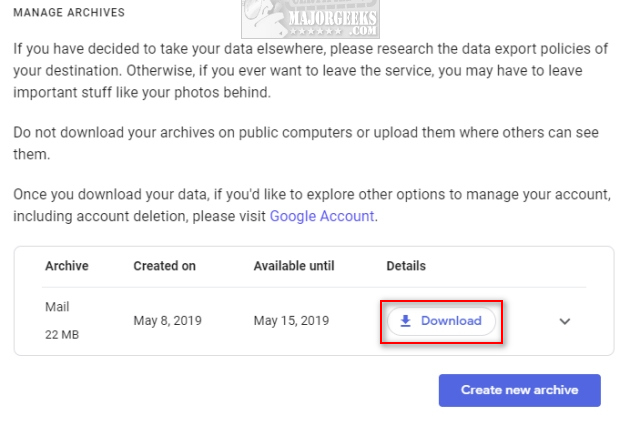Expand the Mail archive details chevron
Image resolution: width=640 pixels, height=426 pixels.
(x=564, y=322)
